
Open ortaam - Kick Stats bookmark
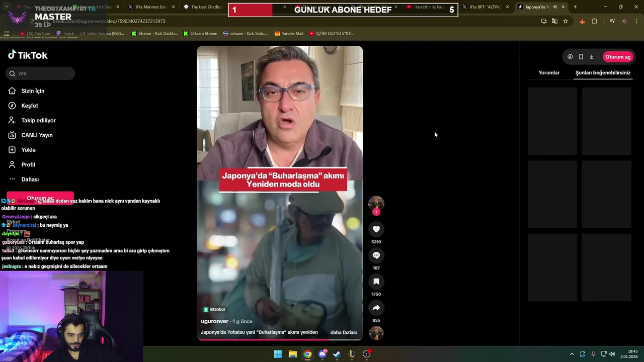coord(245,34)
